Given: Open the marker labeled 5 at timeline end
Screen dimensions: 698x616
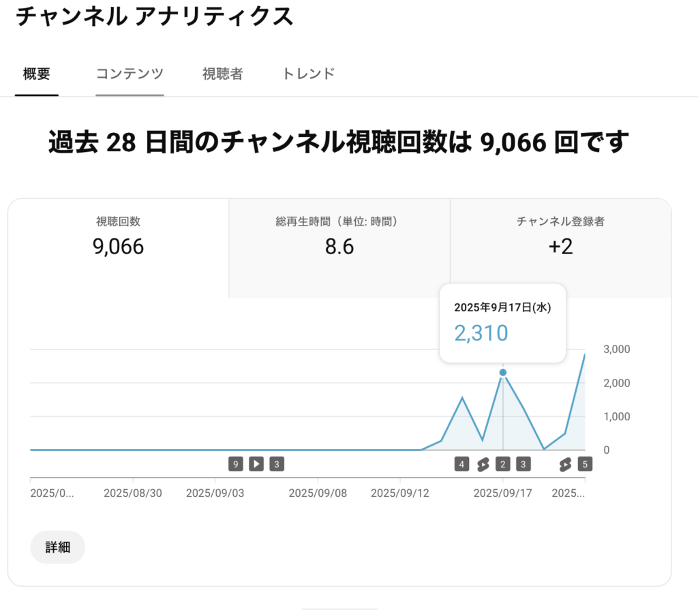Looking at the screenshot, I should coord(585,464).
